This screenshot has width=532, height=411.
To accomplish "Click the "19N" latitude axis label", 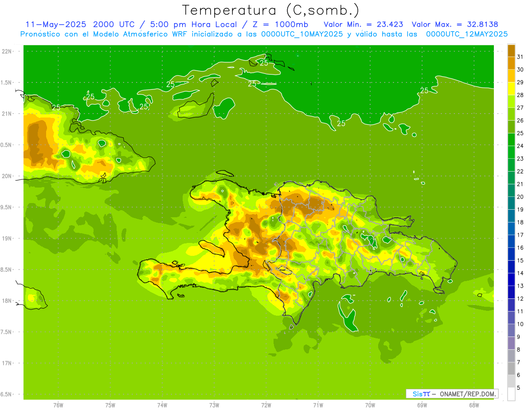I will (7, 239).
